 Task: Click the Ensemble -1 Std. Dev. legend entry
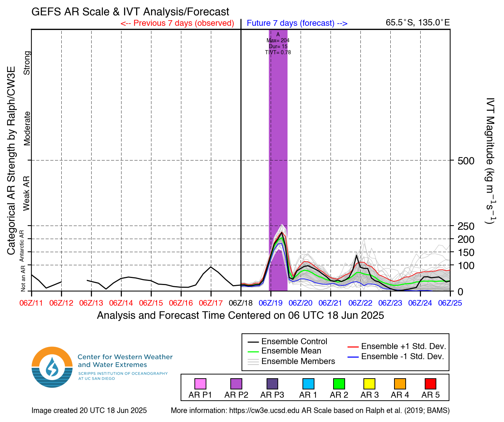(x=396, y=357)
